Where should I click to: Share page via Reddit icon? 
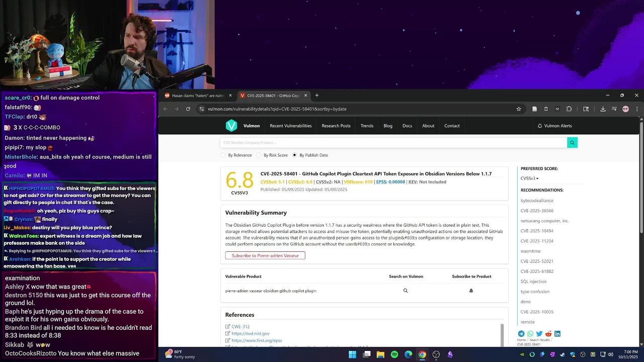tap(548, 334)
